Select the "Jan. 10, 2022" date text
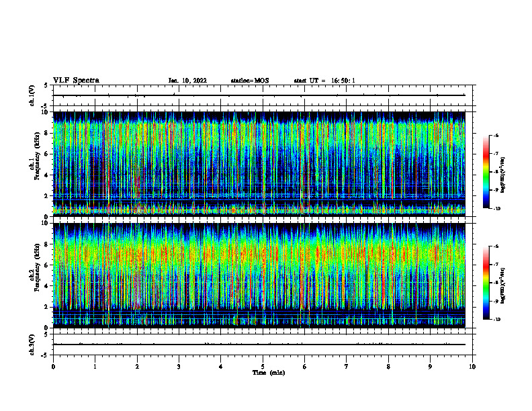The image size is (532, 411). click(x=187, y=81)
